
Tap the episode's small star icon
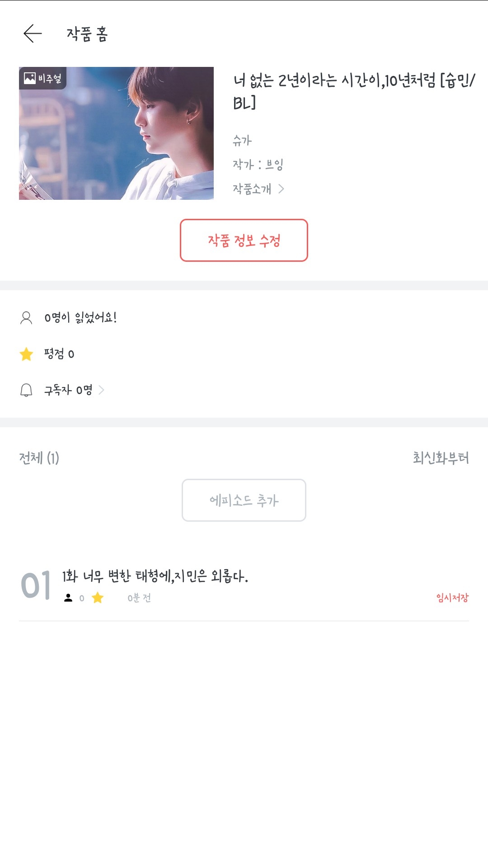(98, 598)
